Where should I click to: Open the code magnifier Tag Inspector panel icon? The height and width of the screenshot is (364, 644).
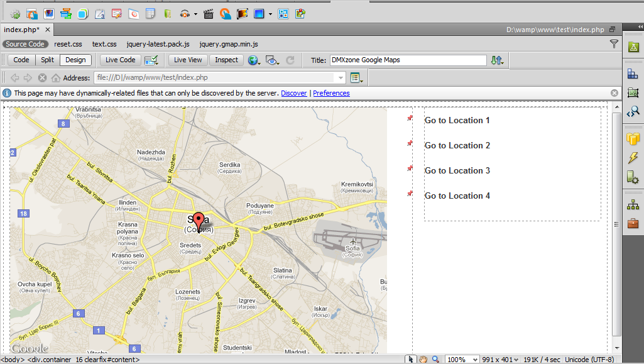coord(633,111)
